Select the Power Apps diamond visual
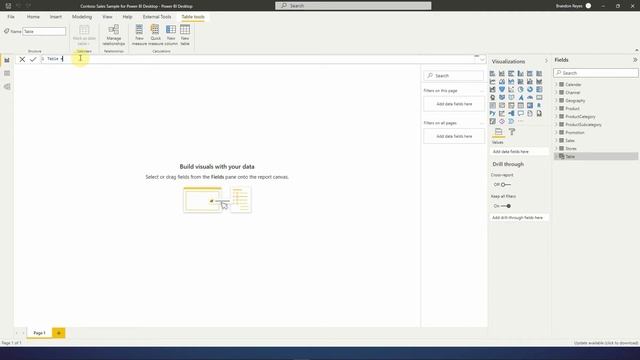 (502, 121)
